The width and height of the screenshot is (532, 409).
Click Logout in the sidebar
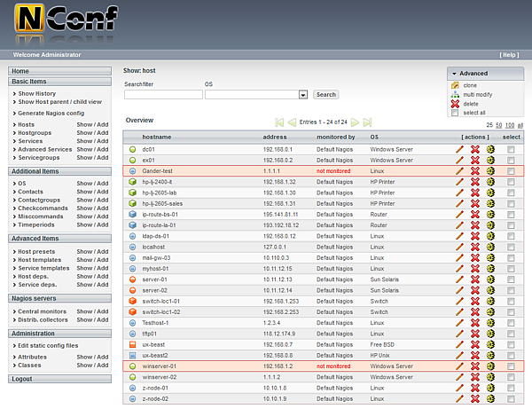pyautogui.click(x=22, y=379)
